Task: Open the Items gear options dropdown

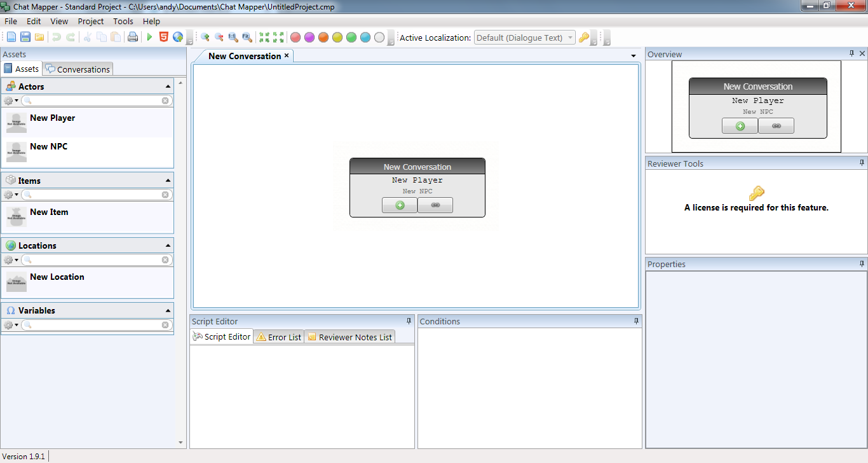Action: pyautogui.click(x=11, y=195)
